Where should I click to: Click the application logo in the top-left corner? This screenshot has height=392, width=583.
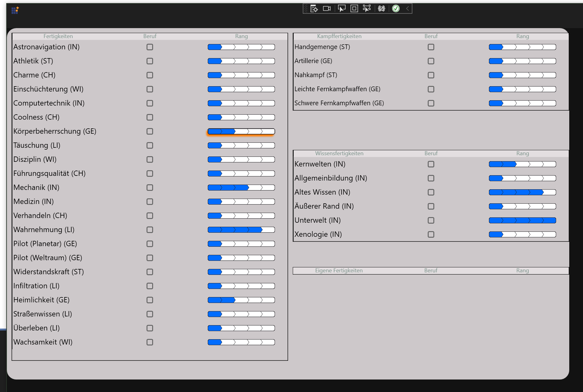click(15, 10)
